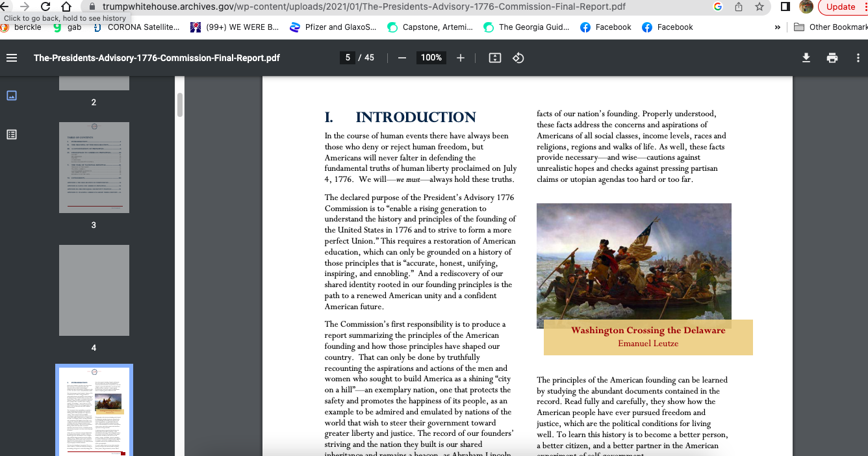The width and height of the screenshot is (868, 456).
Task: Download the PDF file
Action: coord(806,58)
